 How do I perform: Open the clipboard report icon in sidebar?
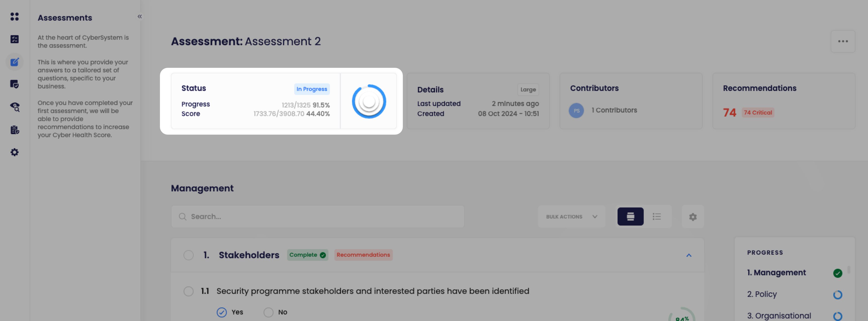[x=15, y=130]
